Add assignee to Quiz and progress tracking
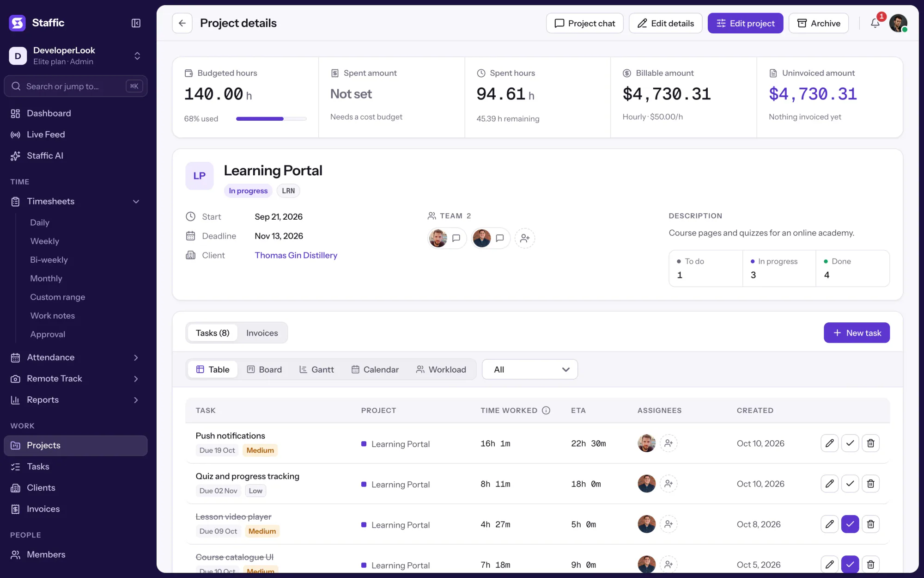 669,484
